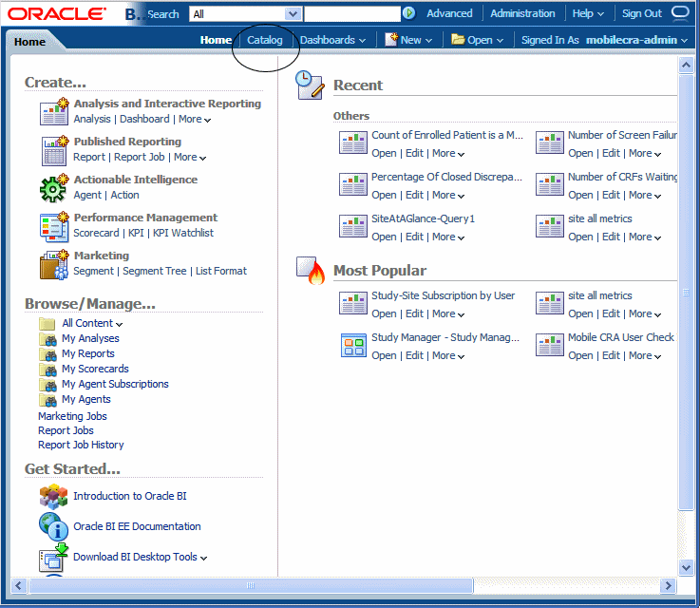Viewport: 700px width, 608px height.
Task: Click the My Scorecards binoculars folder icon
Action: (x=48, y=370)
